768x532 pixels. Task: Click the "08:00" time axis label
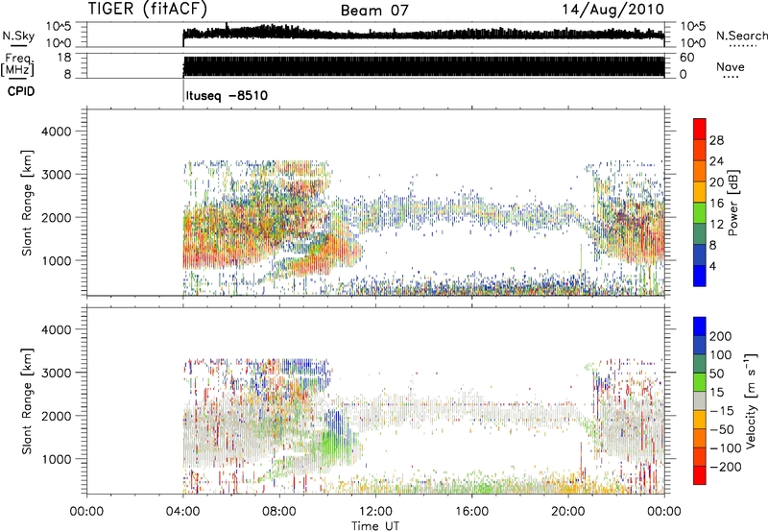point(279,512)
